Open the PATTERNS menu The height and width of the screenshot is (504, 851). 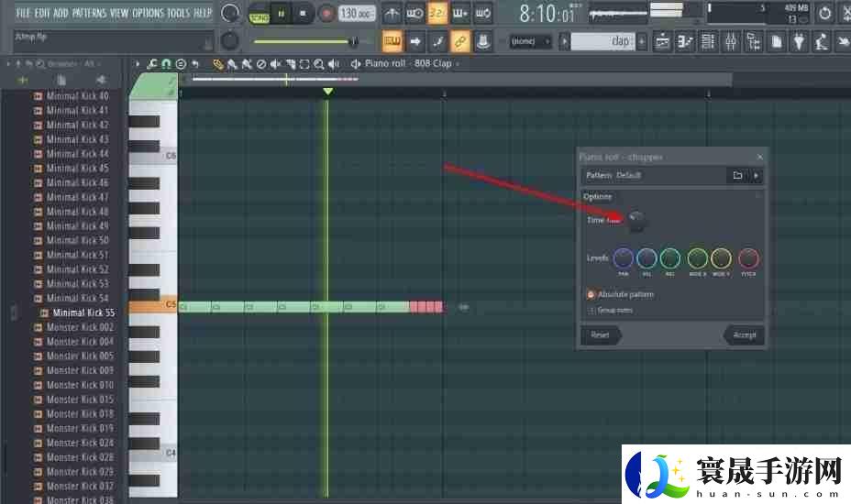click(x=89, y=13)
